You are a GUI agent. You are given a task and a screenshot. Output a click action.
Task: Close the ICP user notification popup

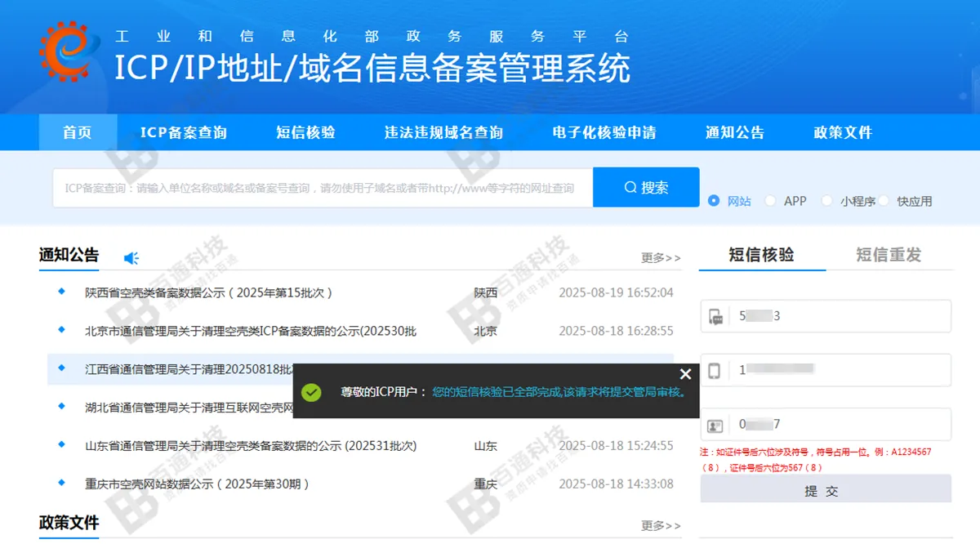click(x=685, y=374)
